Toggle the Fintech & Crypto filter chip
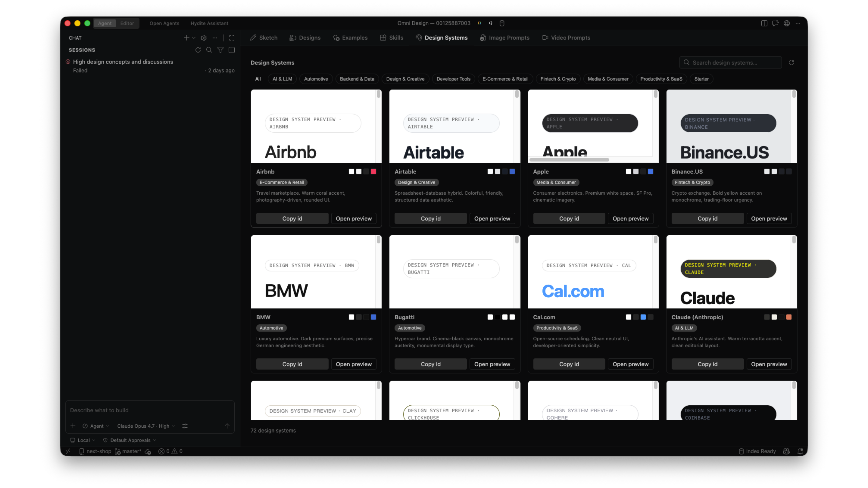Screen dimensions: 868x488 coord(558,79)
